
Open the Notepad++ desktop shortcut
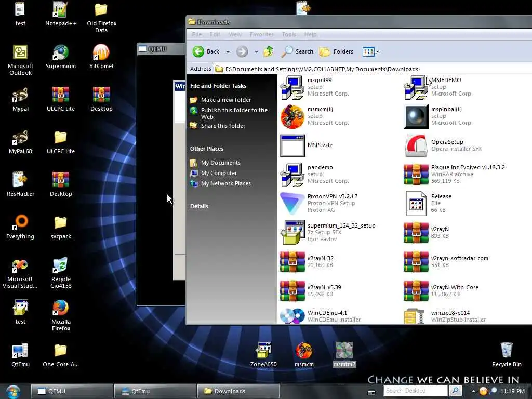point(60,14)
